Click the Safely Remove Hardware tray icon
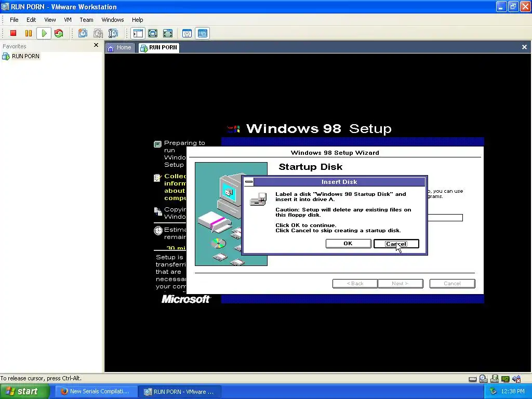The image size is (532, 399). 494,392
